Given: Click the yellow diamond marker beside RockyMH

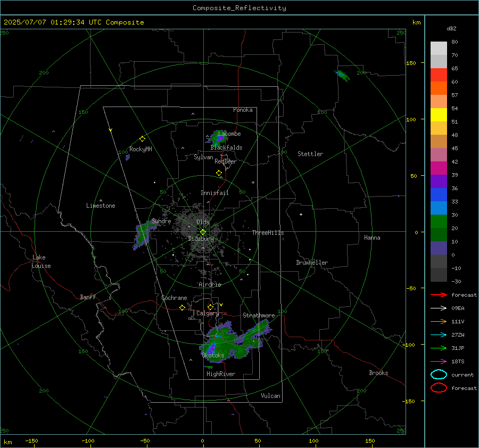Looking at the screenshot, I should point(142,139).
